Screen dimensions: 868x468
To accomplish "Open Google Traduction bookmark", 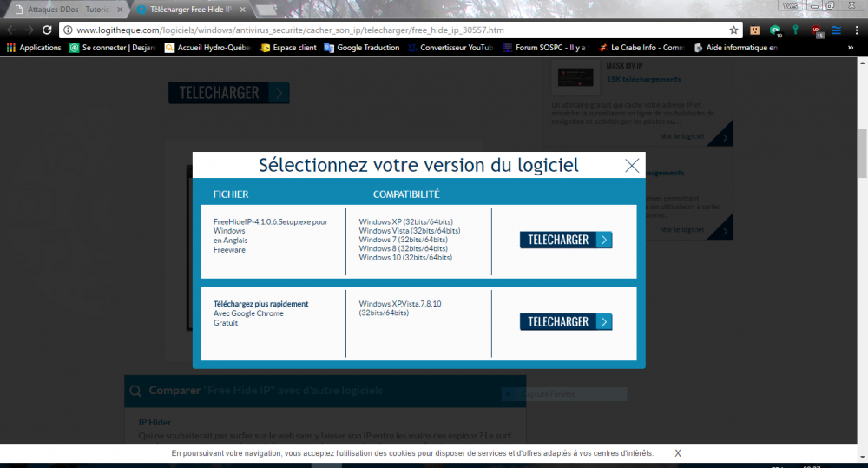I will point(361,48).
